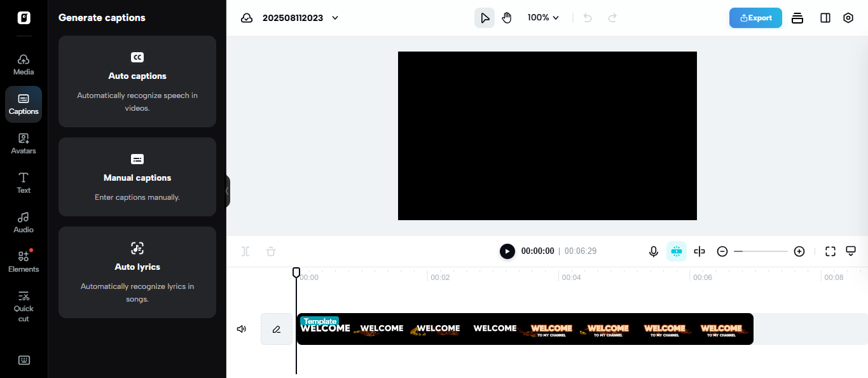Viewport: 868px width, 378px height.
Task: Toggle the right panel layout icon
Action: [x=825, y=18]
